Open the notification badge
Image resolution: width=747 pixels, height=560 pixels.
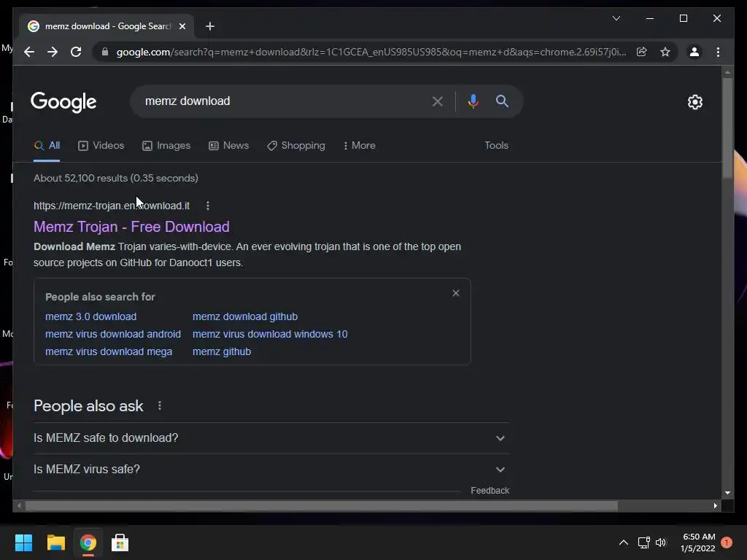pos(727,542)
